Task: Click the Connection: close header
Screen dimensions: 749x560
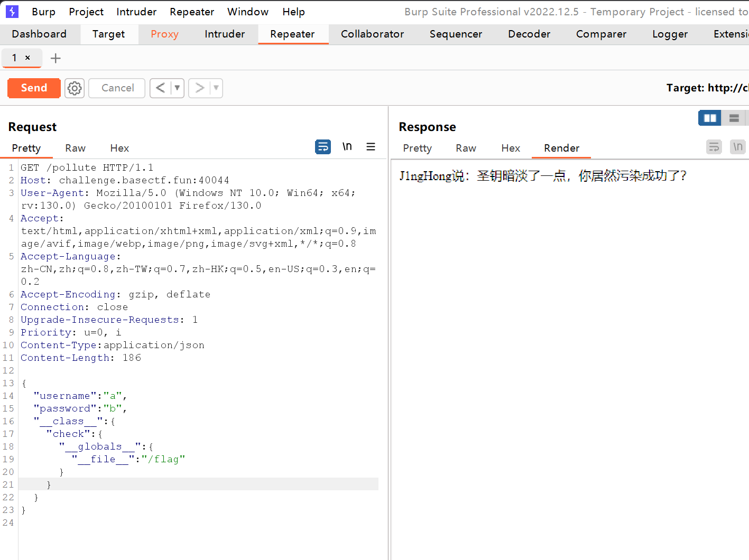Action: point(74,307)
